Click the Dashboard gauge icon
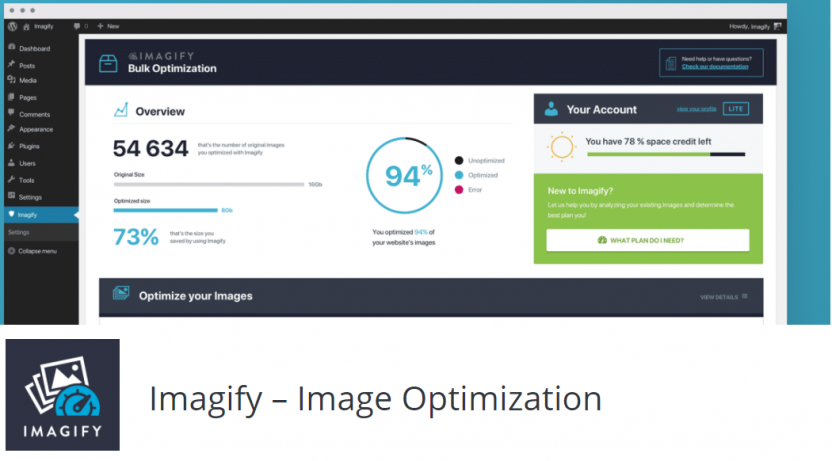The image size is (832, 461). 12,48
